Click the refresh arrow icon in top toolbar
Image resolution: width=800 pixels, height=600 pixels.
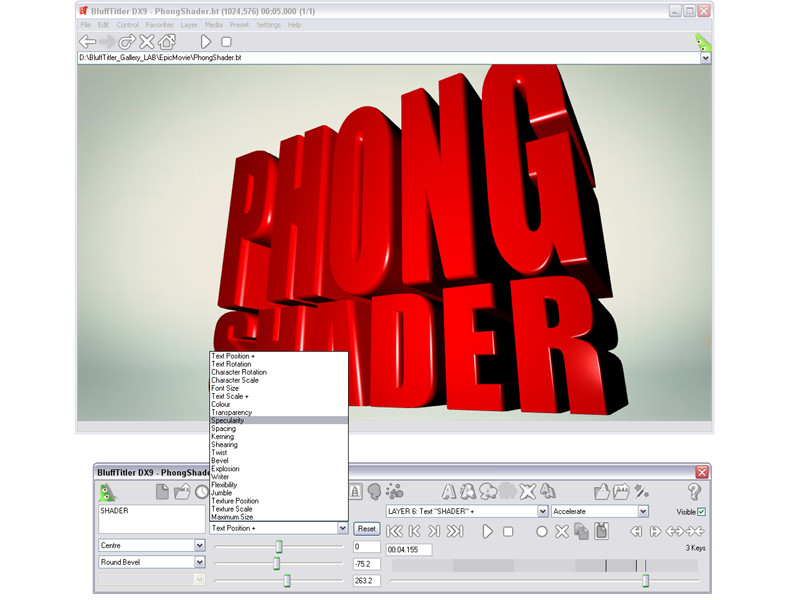click(x=127, y=41)
